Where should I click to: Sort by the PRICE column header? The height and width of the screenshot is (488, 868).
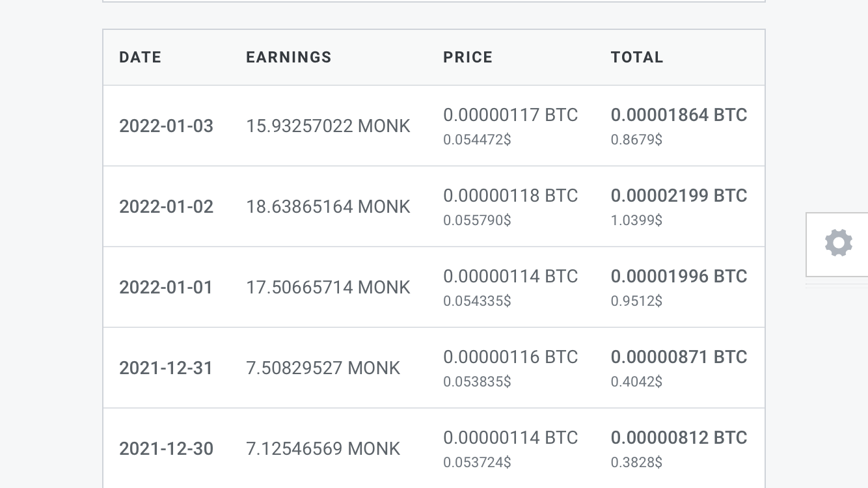click(x=468, y=57)
